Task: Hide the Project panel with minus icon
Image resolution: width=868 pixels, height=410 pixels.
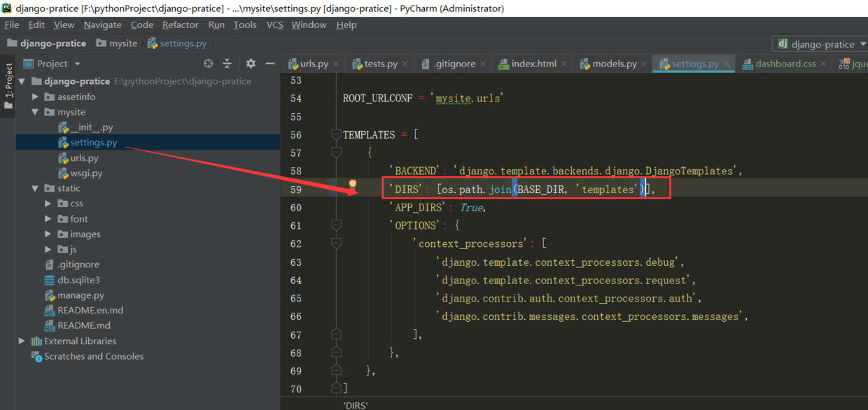Action: pyautogui.click(x=270, y=64)
